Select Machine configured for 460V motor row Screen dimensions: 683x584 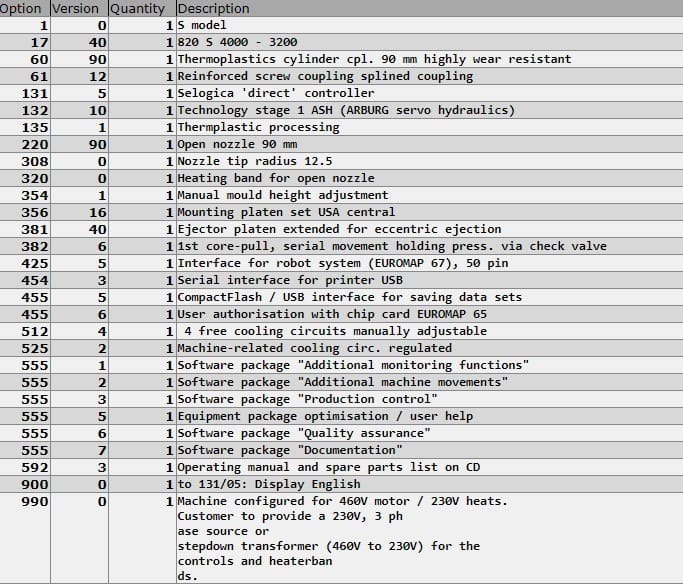tap(342, 538)
